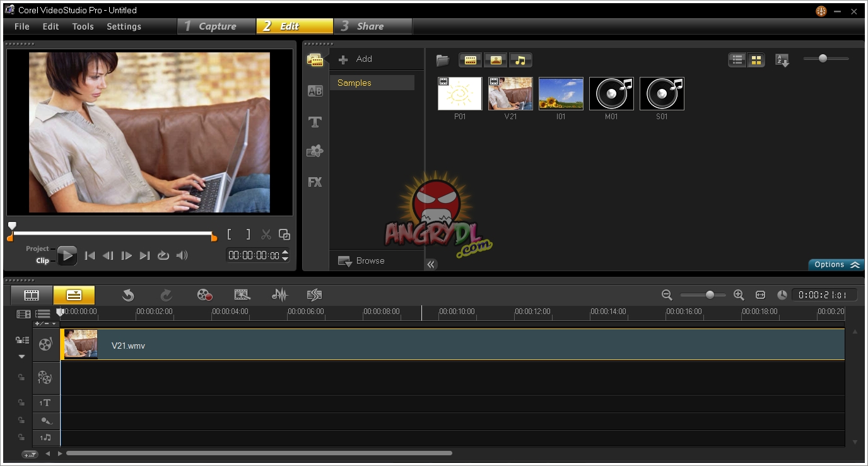Open Record/Capture Option with red dot
The width and height of the screenshot is (868, 466).
[x=204, y=295]
